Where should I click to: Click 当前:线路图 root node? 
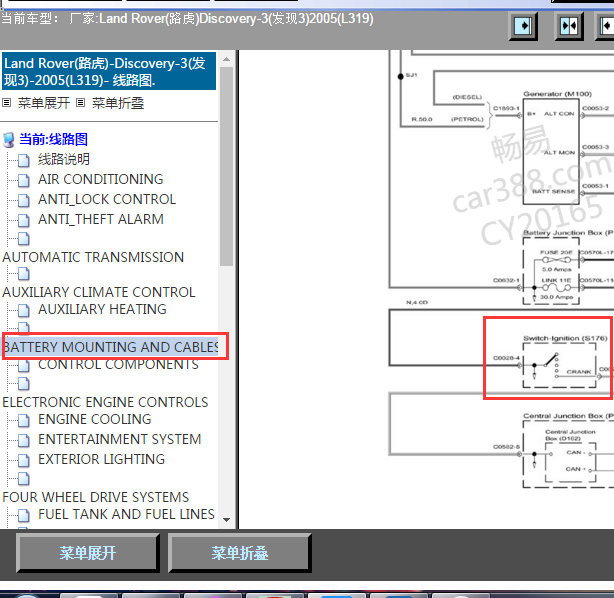coord(54,139)
